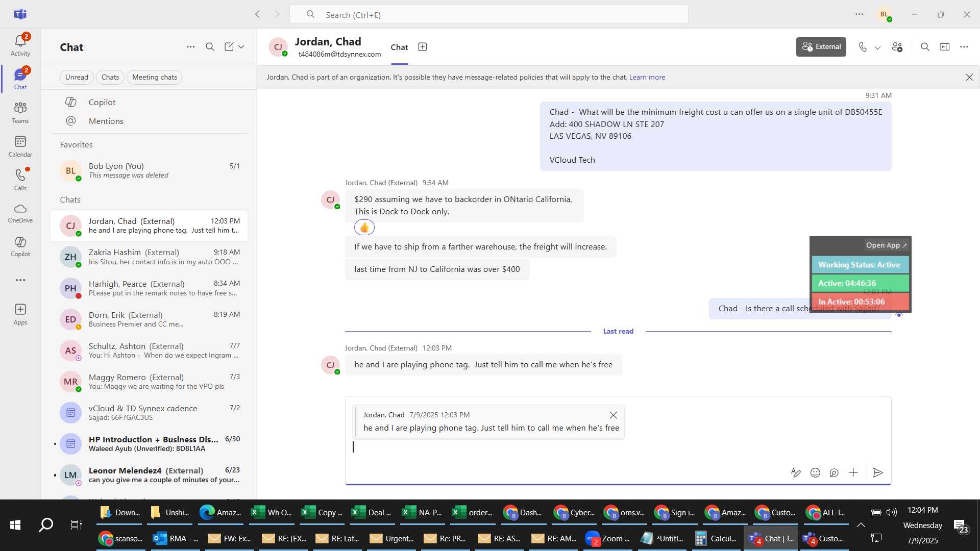Viewport: 980px width, 551px height.
Task: Open the Learn more policy link
Action: pos(647,77)
